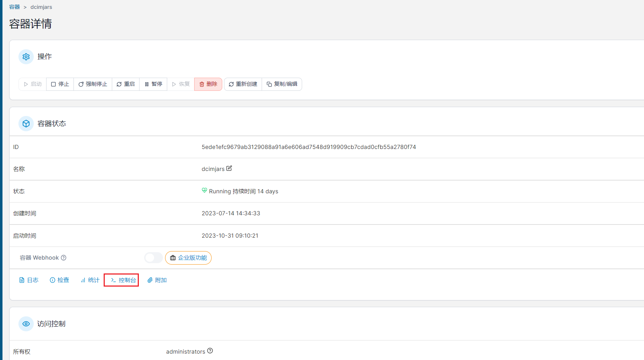This screenshot has height=360, width=644.
Task: Click the 企业版功能 badge
Action: tap(188, 258)
